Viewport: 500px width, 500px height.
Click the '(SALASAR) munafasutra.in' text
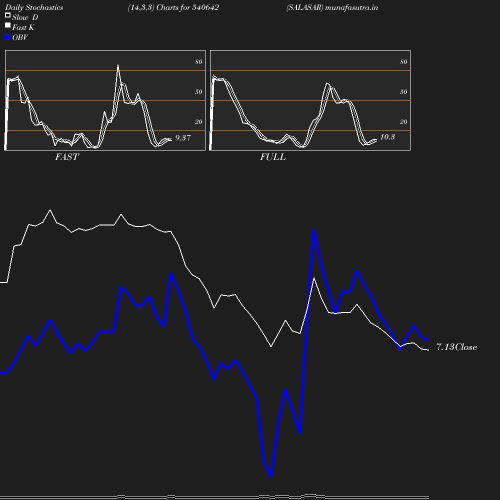[x=332, y=8]
